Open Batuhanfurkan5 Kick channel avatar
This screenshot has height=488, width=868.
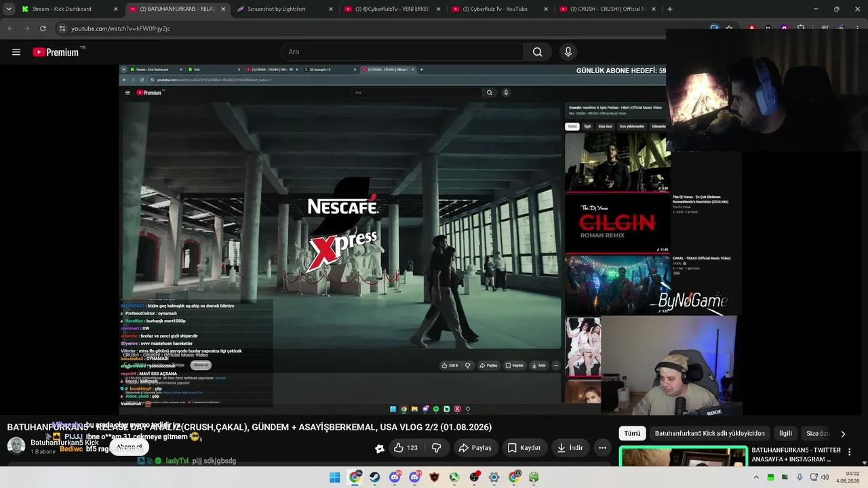pos(16,446)
